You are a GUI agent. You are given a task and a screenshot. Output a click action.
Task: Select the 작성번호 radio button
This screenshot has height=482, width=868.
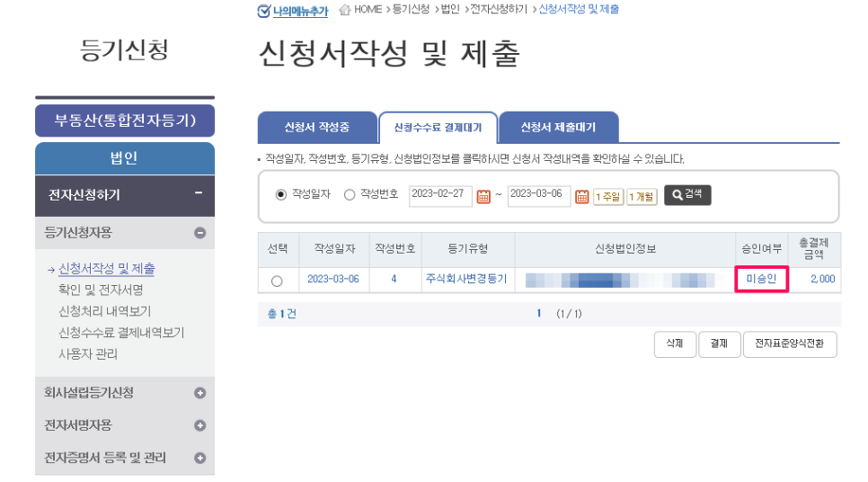coord(350,194)
